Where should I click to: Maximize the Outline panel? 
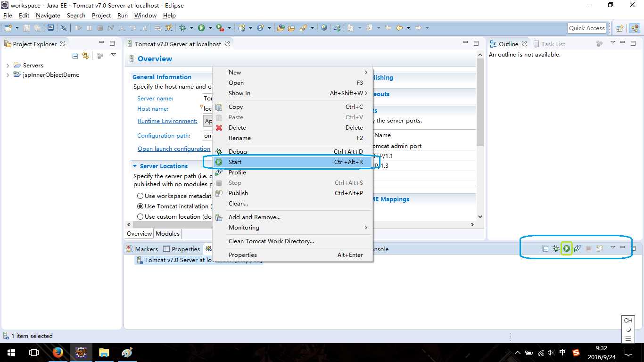click(x=633, y=43)
